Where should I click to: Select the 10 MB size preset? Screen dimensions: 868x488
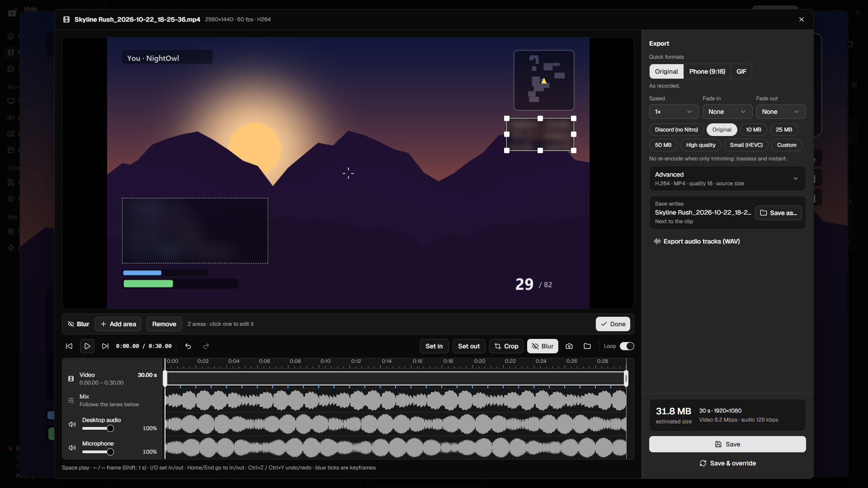pos(753,130)
